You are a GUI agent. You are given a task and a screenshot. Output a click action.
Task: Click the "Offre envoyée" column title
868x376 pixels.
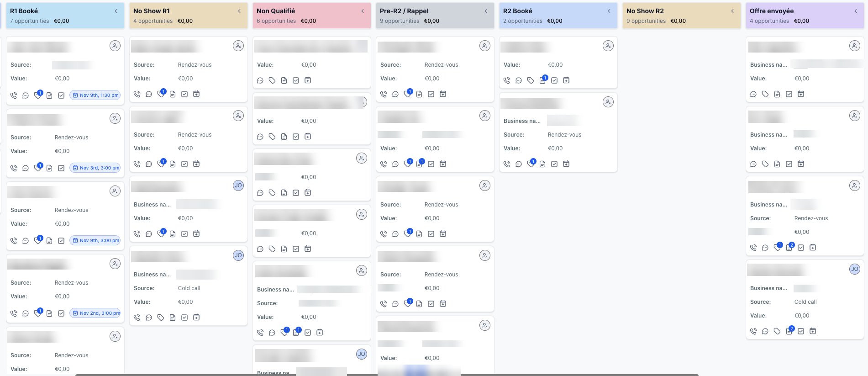pos(772,11)
